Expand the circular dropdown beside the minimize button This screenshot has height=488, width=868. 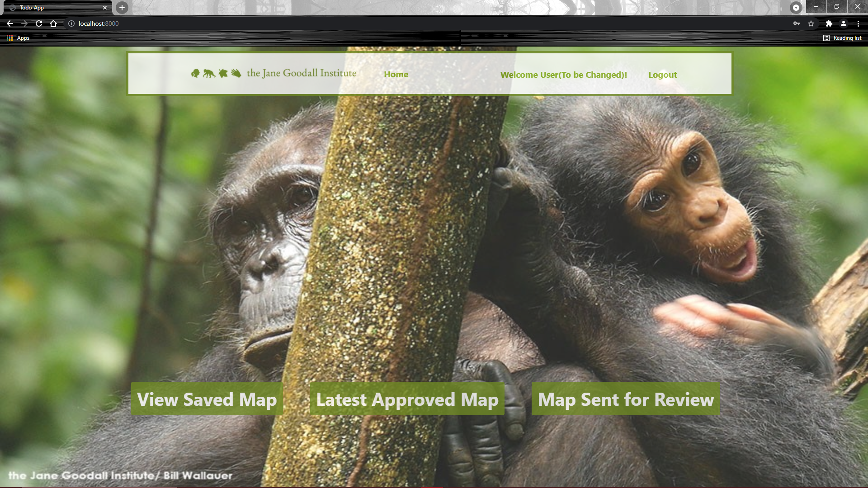point(796,7)
